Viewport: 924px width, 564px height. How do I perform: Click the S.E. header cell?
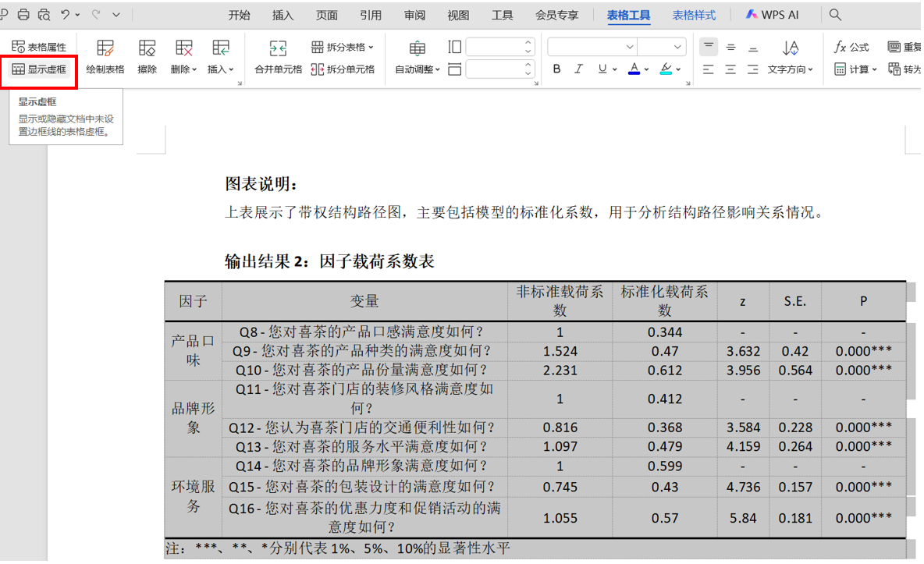coord(795,301)
